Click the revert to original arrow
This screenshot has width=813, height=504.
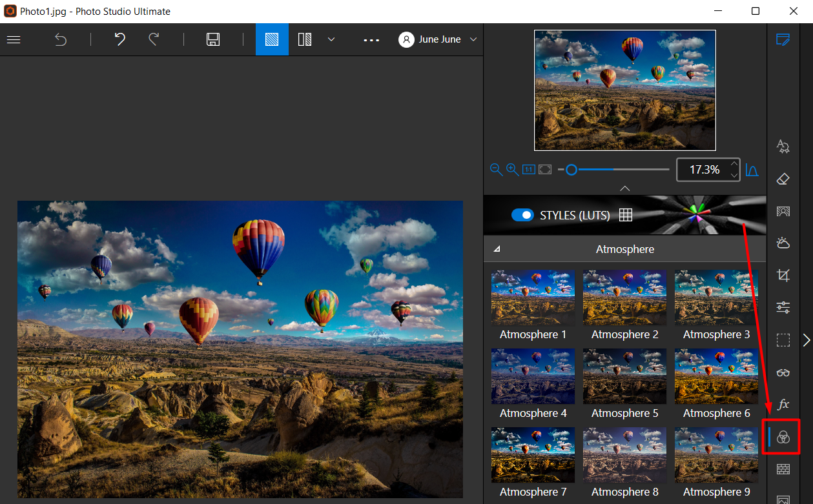(60, 39)
